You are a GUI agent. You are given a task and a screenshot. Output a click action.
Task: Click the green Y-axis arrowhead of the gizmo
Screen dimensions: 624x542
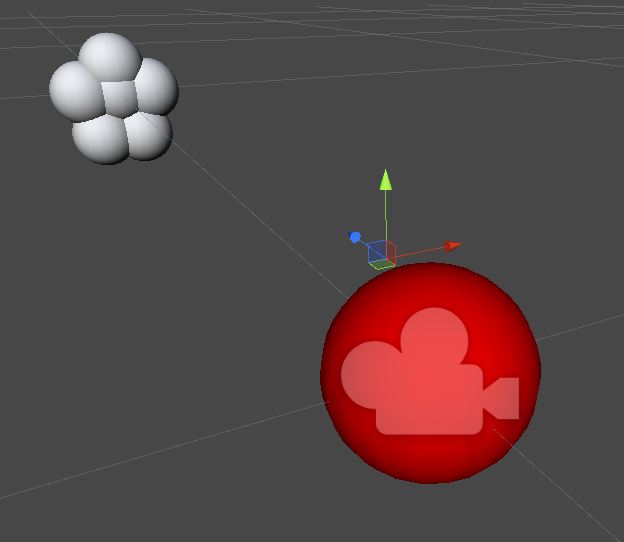[x=385, y=180]
